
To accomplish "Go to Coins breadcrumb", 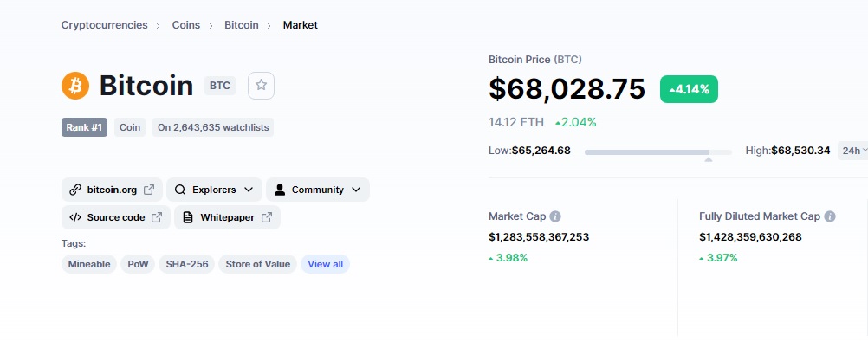I will (186, 25).
